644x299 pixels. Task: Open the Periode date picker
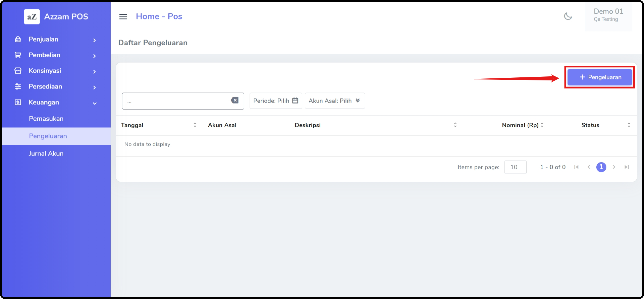(276, 101)
